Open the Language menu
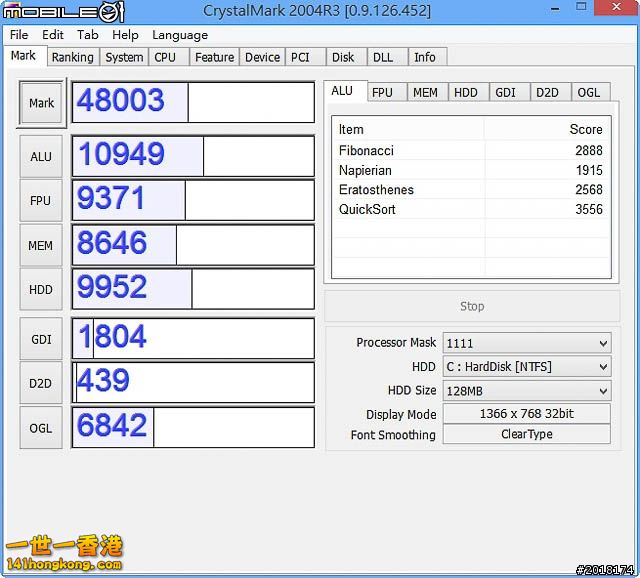The width and height of the screenshot is (640, 578). 180,35
